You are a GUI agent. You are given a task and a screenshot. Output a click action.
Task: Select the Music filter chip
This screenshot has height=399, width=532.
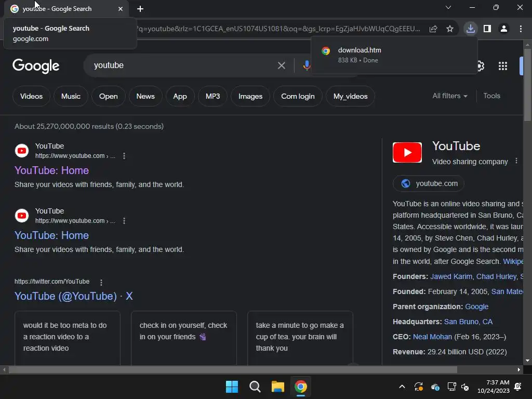click(71, 96)
